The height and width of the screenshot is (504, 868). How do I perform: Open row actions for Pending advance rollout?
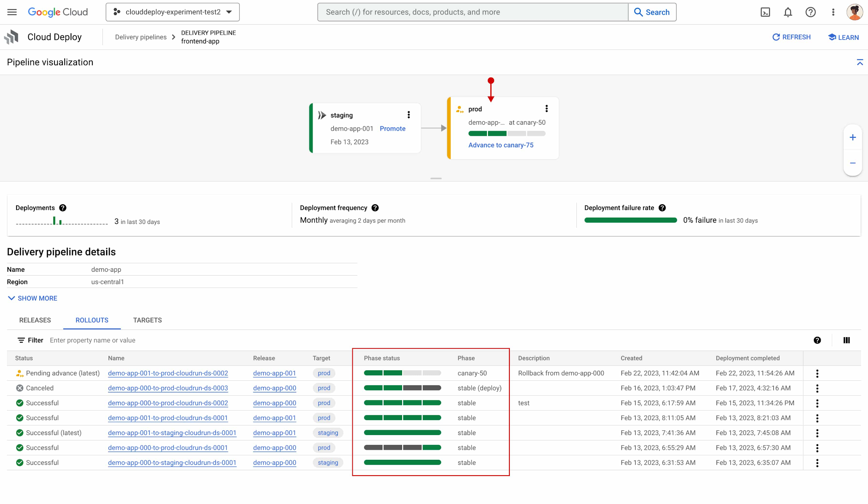(817, 373)
